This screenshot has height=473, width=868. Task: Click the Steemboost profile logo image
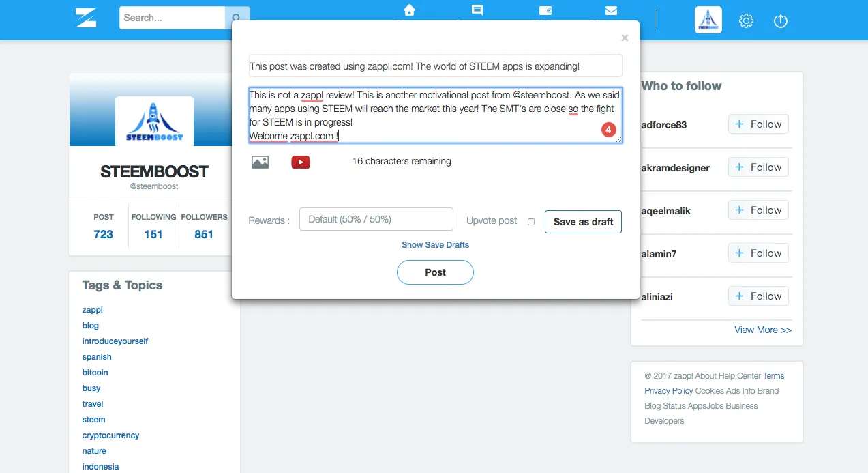point(154,121)
